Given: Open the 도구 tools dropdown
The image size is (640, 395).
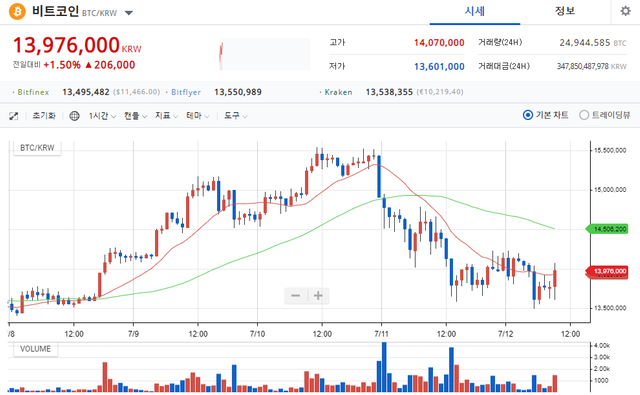Looking at the screenshot, I should 236,116.
